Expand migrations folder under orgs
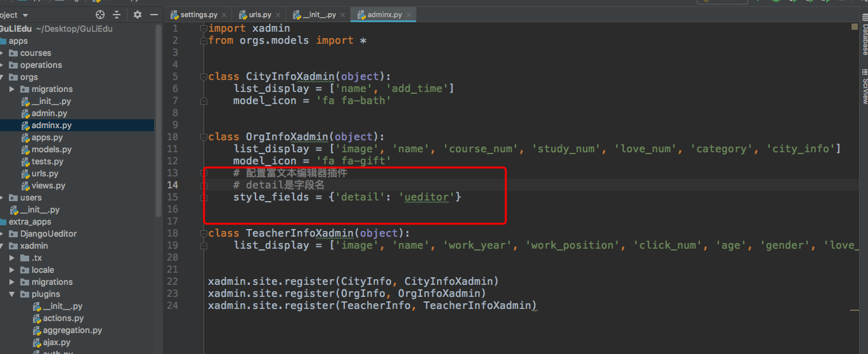The width and height of the screenshot is (868, 354). click(x=12, y=89)
